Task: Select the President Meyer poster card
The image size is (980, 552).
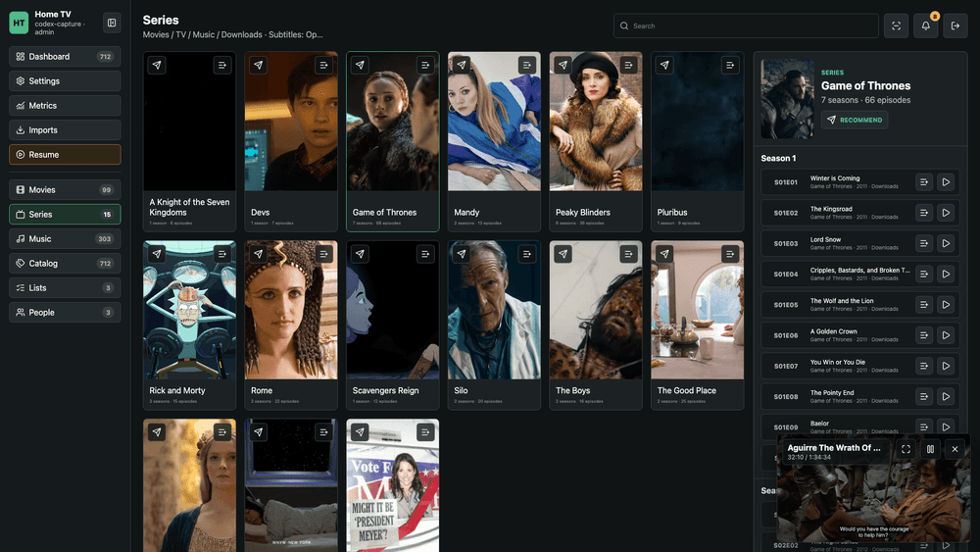Action: [393, 485]
